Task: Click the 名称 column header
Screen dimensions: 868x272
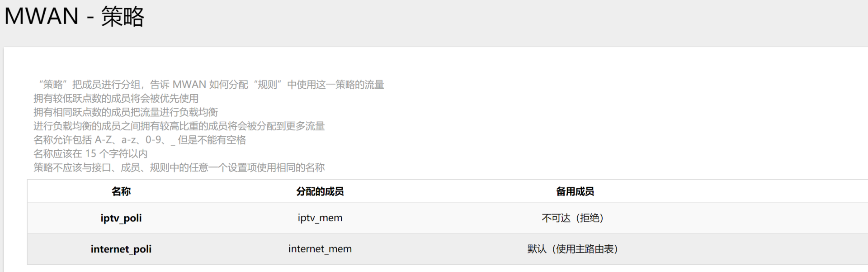Action: click(121, 191)
